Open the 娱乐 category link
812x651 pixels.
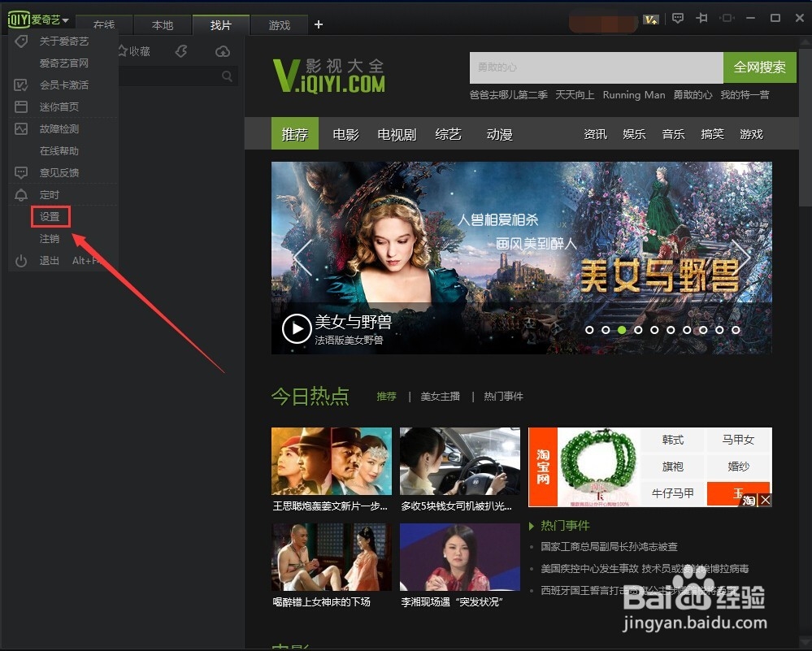pos(634,134)
